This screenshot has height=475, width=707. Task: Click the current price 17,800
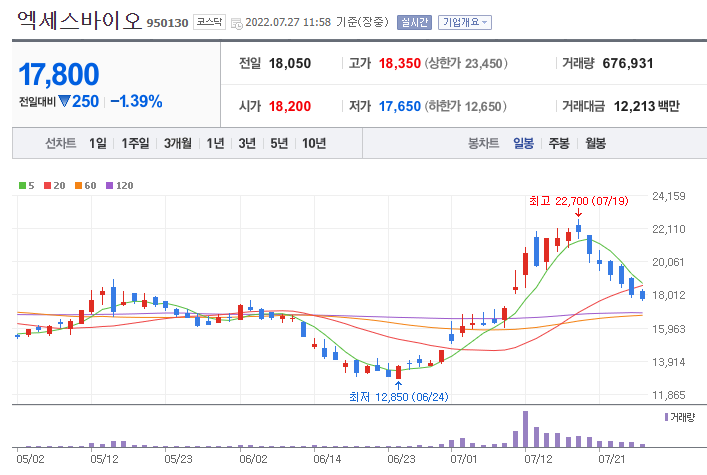coord(59,74)
